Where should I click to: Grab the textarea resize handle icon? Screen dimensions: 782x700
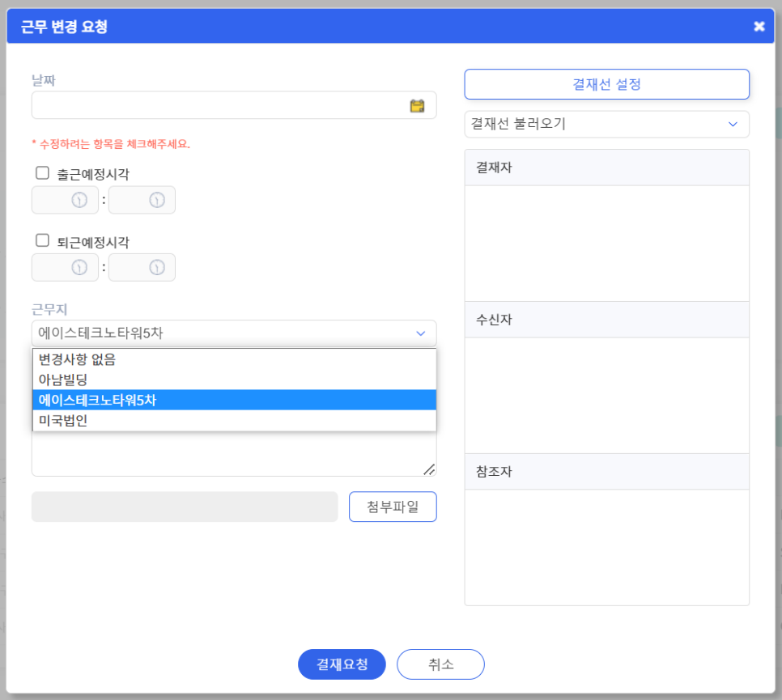pyautogui.click(x=429, y=469)
